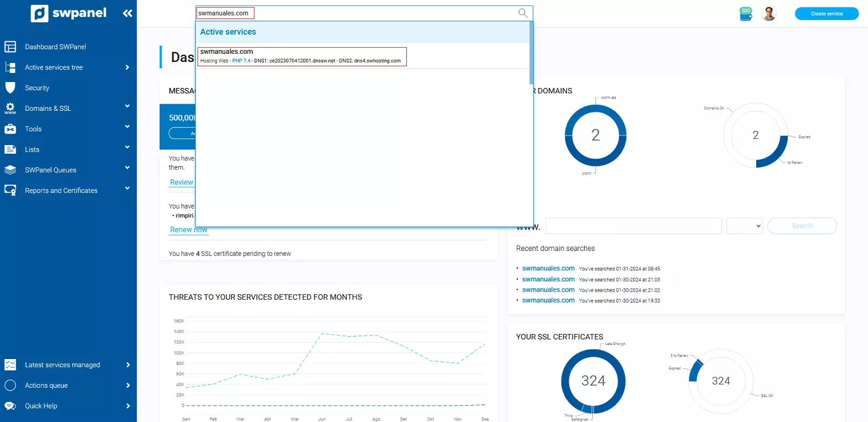
Task: Click the Tools toolbox icon
Action: [x=10, y=129]
